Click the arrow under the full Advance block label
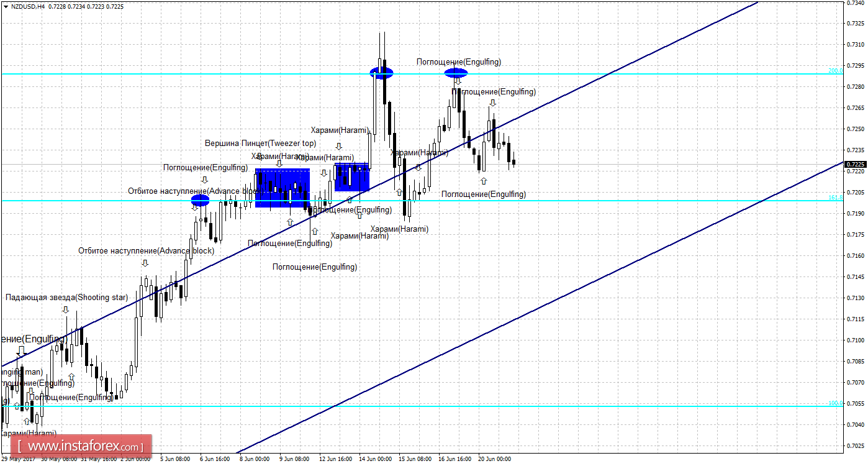The image size is (868, 466). 145,262
